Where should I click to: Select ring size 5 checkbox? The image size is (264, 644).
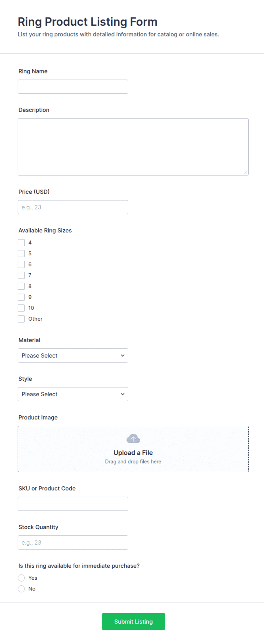pyautogui.click(x=21, y=253)
